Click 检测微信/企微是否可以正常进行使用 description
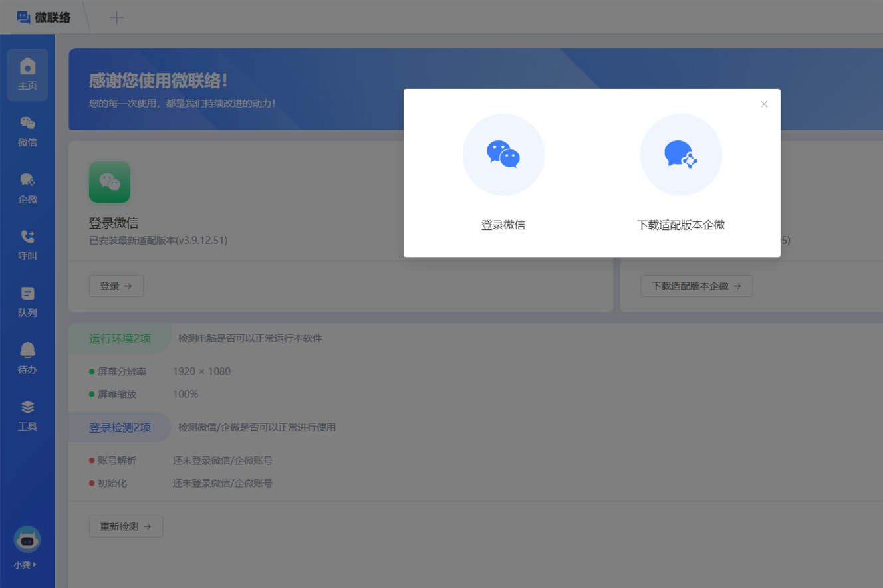Screen dimensions: 883x588 (x=257, y=427)
